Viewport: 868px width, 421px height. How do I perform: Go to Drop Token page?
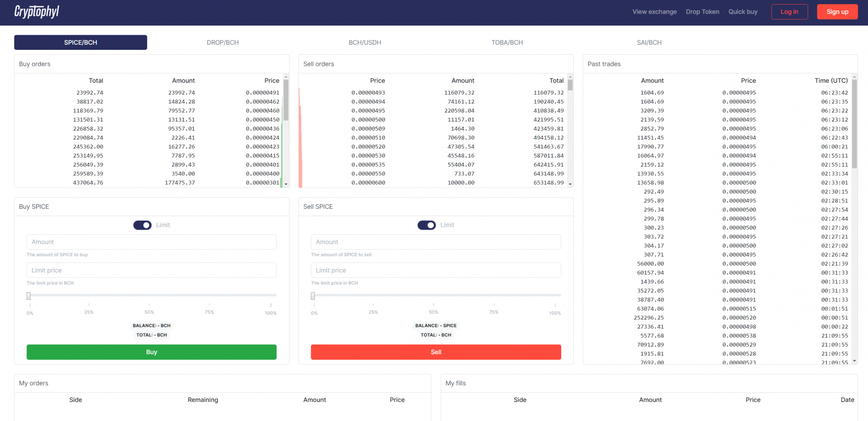703,12
